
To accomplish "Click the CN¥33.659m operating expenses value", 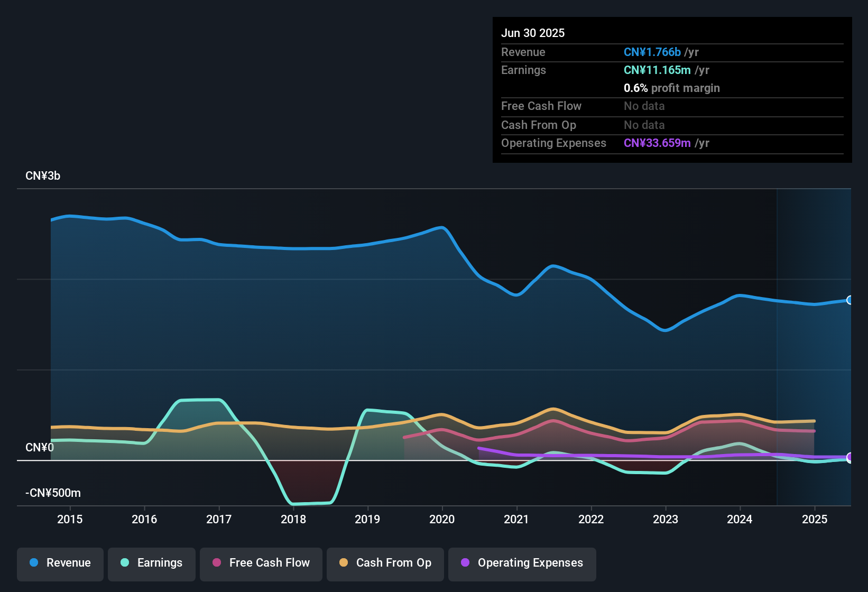I will pos(657,143).
